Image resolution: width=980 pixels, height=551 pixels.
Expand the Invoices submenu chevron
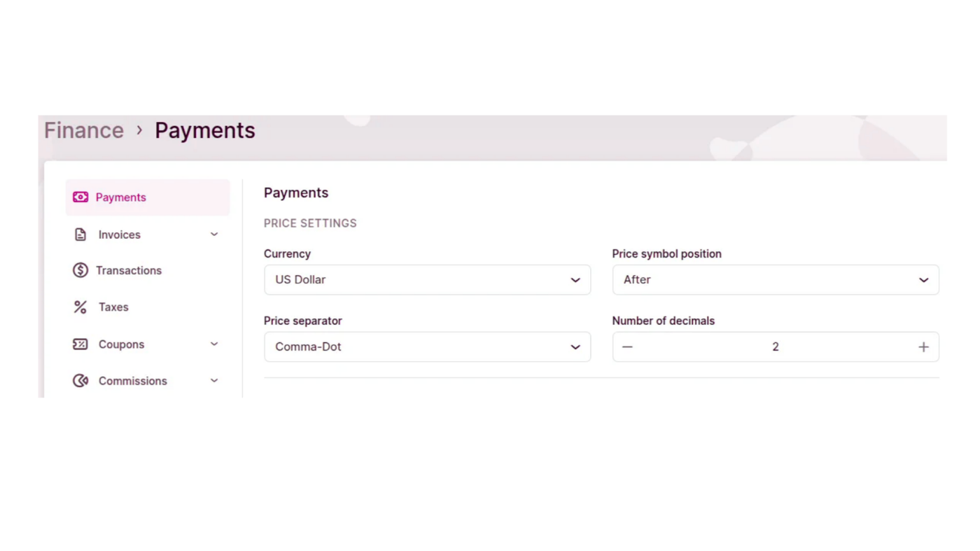(x=214, y=235)
